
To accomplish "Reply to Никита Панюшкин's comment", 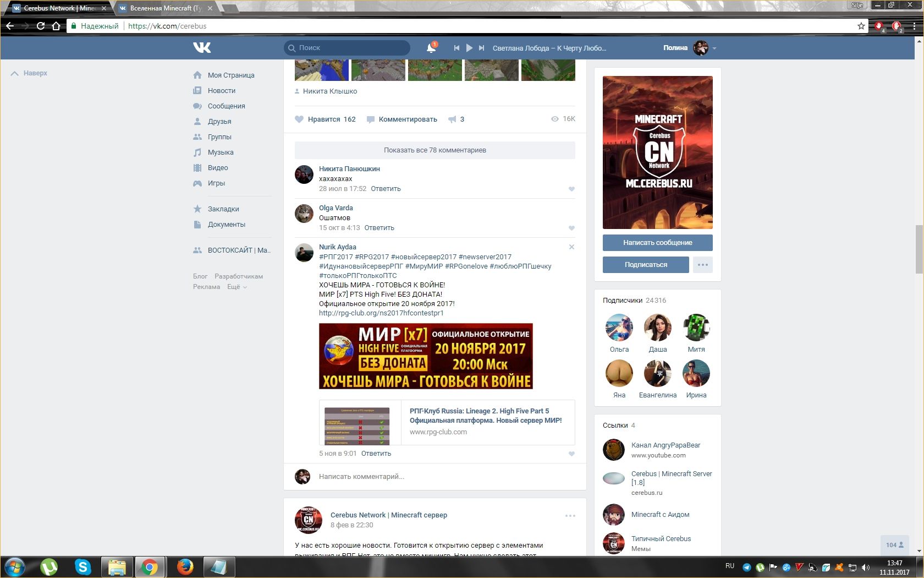I will click(386, 188).
